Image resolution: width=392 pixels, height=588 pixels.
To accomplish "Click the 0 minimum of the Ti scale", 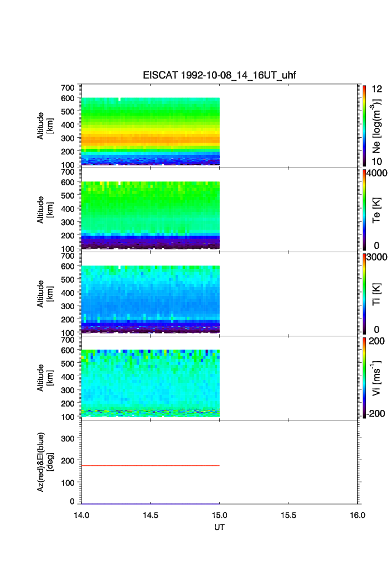I will pyautogui.click(x=376, y=330).
